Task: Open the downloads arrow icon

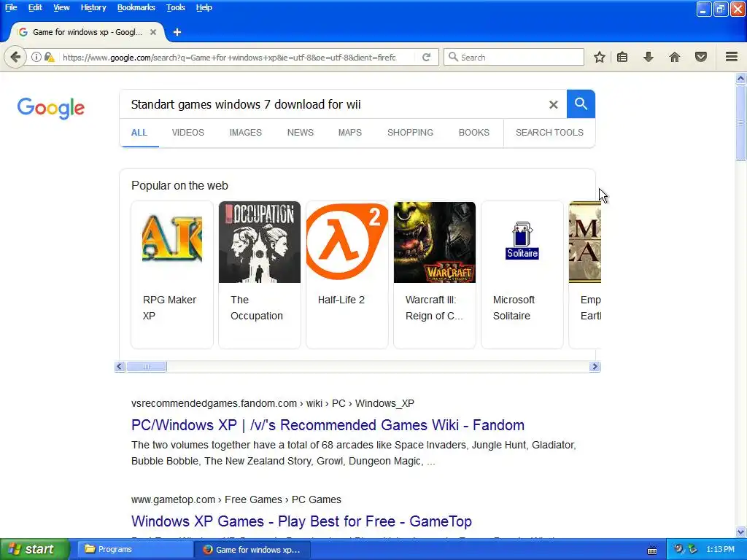Action: click(x=648, y=57)
